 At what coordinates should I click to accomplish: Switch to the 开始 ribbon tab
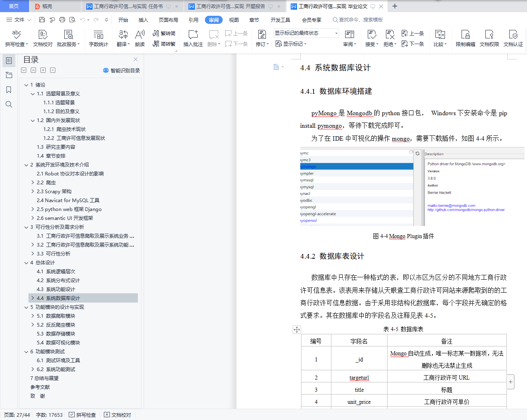click(123, 20)
